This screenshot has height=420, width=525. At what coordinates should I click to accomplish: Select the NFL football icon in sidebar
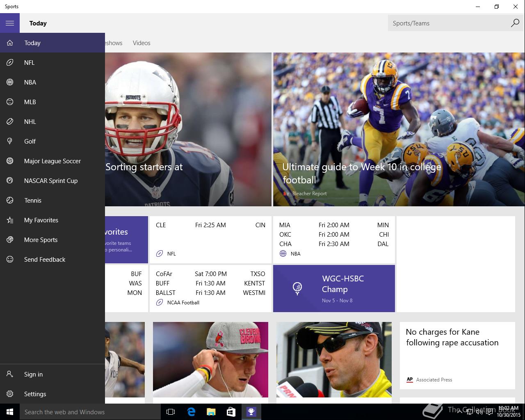[10, 62]
